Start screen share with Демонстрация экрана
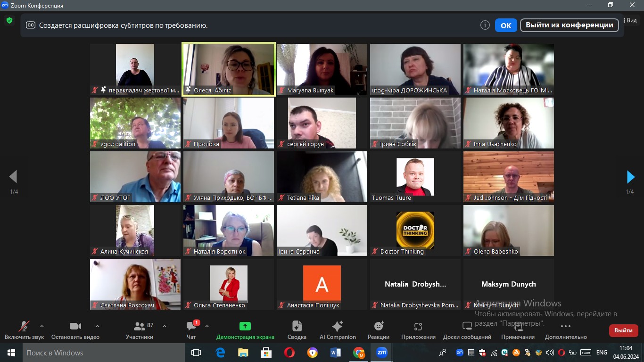Screen dimensions: 644x362 point(245,330)
